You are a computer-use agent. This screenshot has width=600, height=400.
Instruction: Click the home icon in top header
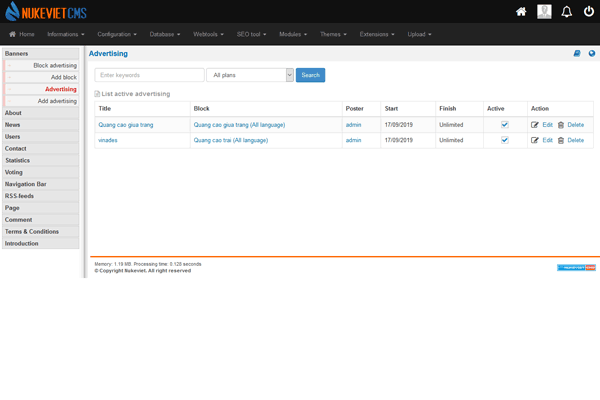click(521, 12)
